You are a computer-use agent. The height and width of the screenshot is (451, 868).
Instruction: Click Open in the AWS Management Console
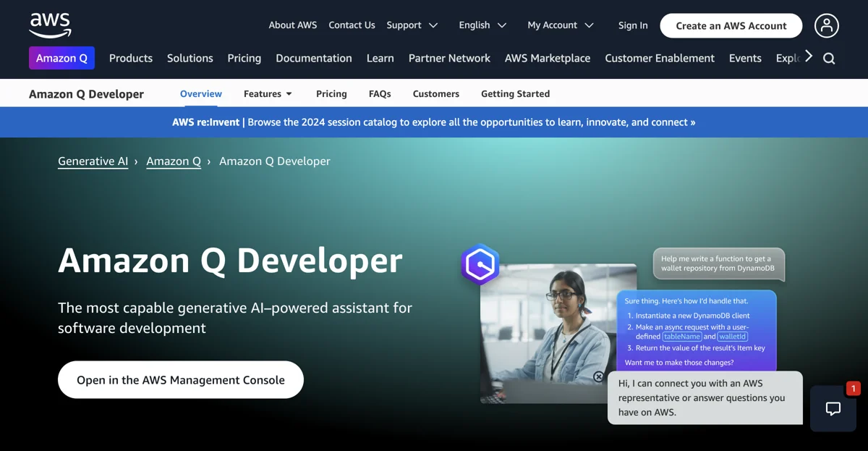pos(181,379)
